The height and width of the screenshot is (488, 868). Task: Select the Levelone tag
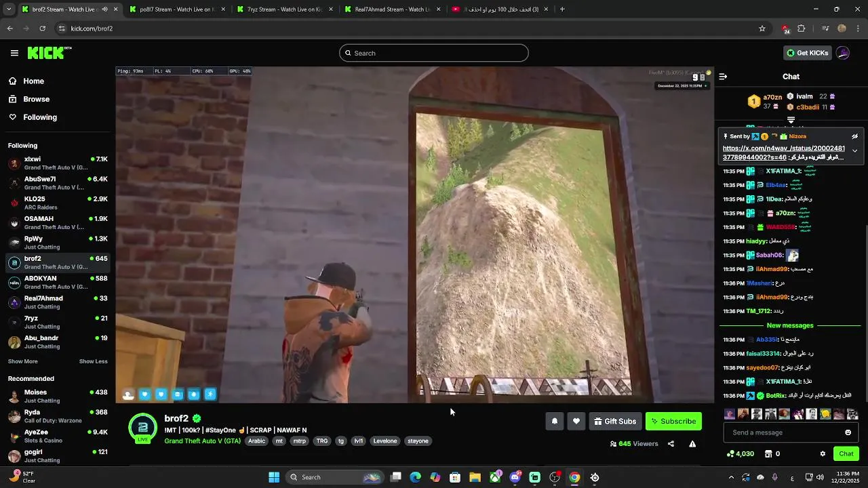(x=385, y=441)
